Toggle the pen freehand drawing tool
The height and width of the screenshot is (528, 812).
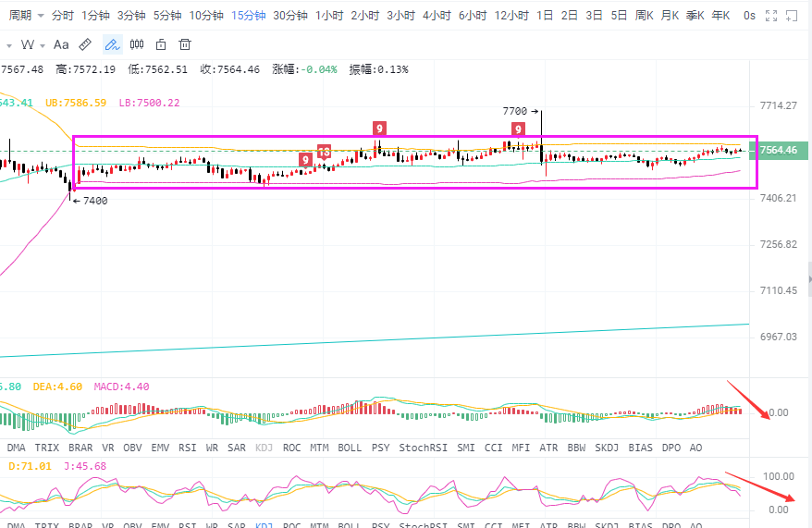click(x=113, y=45)
